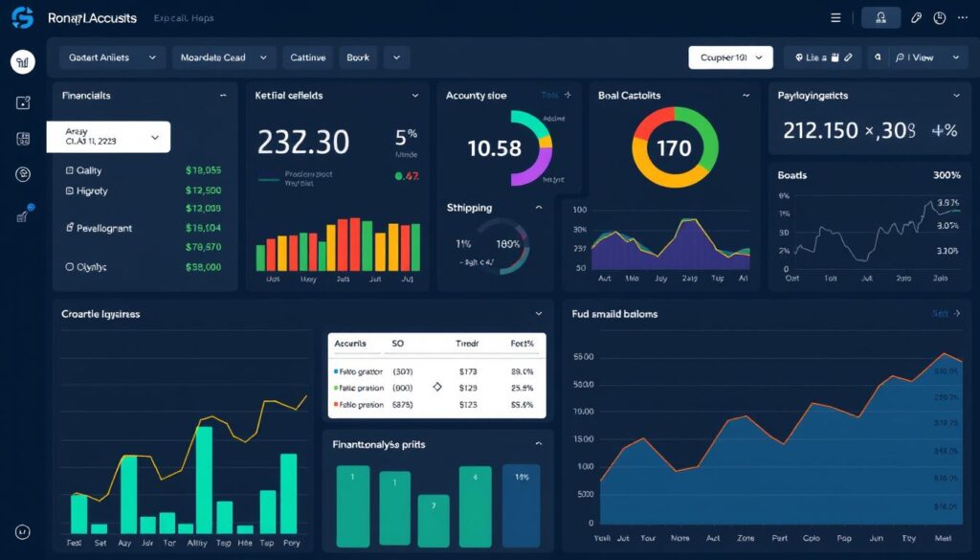Viewport: 980px width, 560px height.
Task: Switch to the Cattinve filter tab
Action: pos(307,57)
